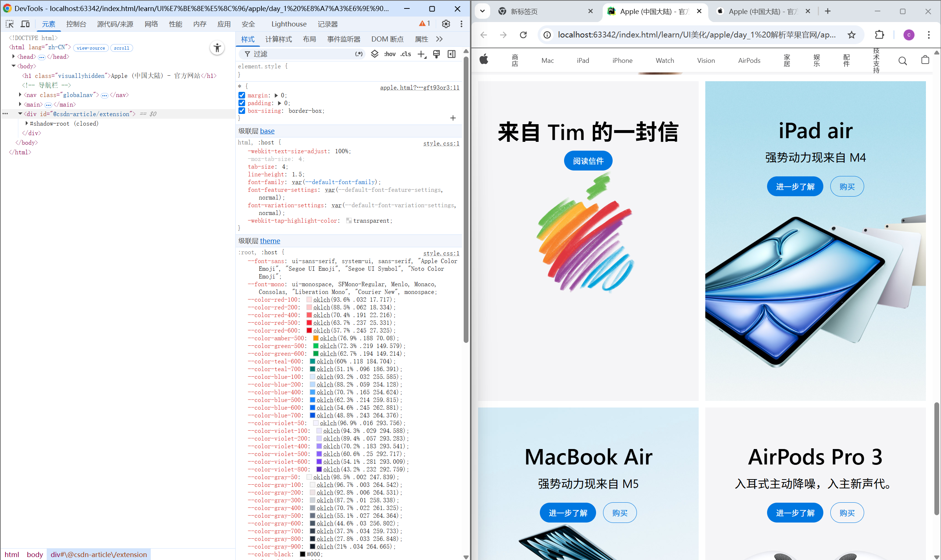
Task: Open the Chrome profile avatar
Action: tap(909, 35)
